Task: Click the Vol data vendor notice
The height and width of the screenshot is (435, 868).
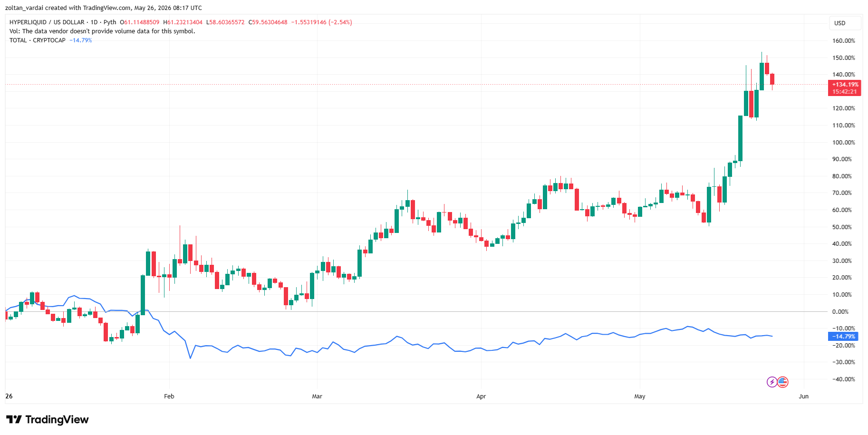Action: pos(102,31)
